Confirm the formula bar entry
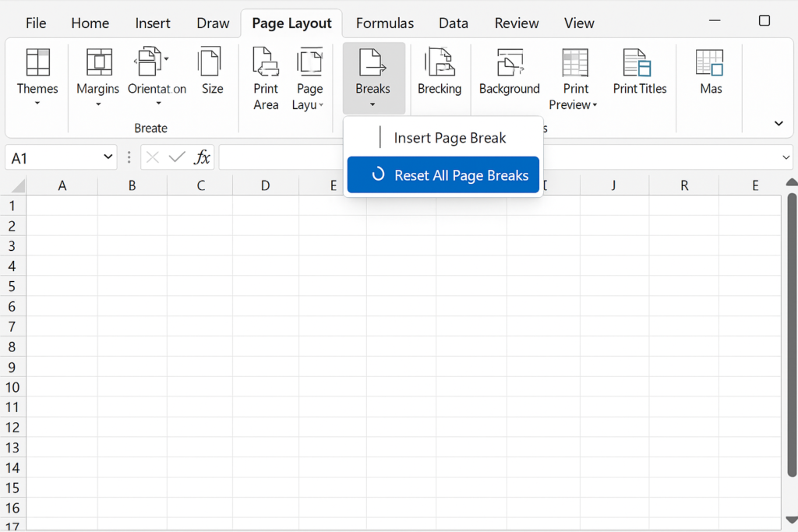The image size is (798, 532). click(177, 157)
